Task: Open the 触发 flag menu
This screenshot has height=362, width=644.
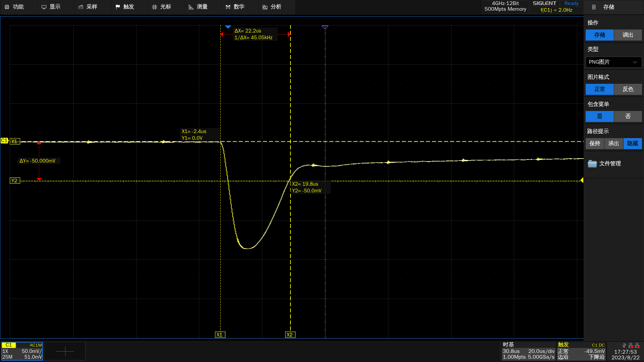Action: click(x=125, y=7)
